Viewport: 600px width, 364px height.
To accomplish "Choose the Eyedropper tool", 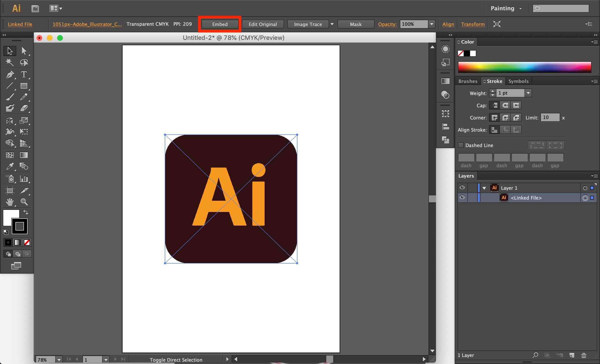I will click(10, 166).
